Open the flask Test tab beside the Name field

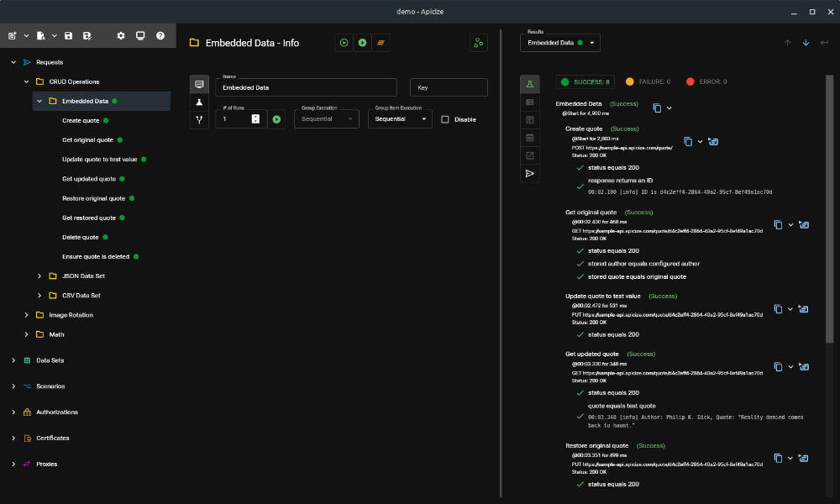tap(199, 102)
